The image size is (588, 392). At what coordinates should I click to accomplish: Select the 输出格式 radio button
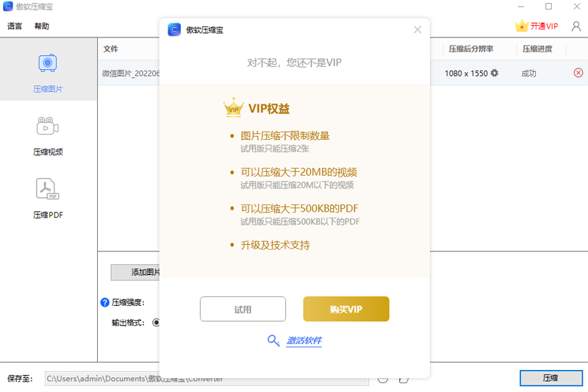pyautogui.click(x=156, y=322)
